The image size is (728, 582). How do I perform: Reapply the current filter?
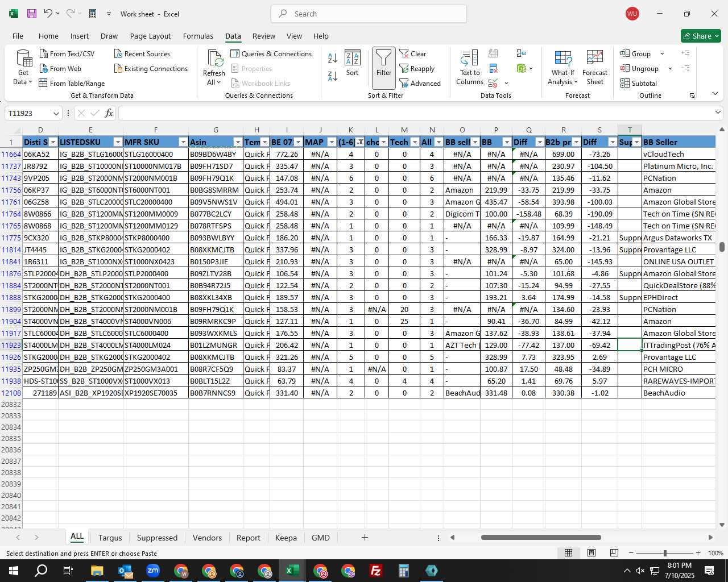pos(417,68)
